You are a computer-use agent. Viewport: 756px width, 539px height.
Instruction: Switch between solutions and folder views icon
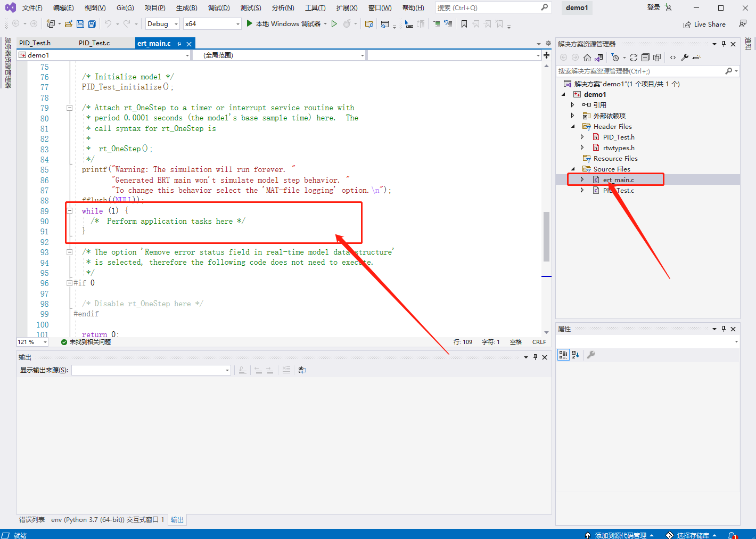point(599,58)
